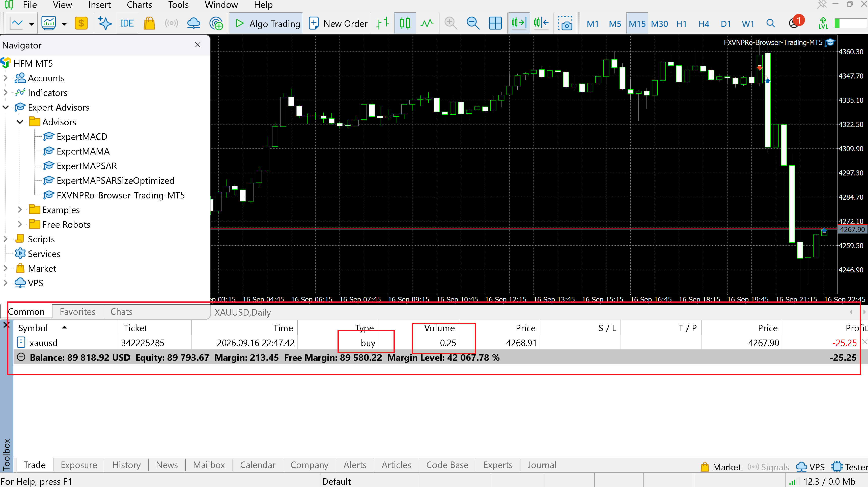Close the xauusd position with X

click(864, 342)
